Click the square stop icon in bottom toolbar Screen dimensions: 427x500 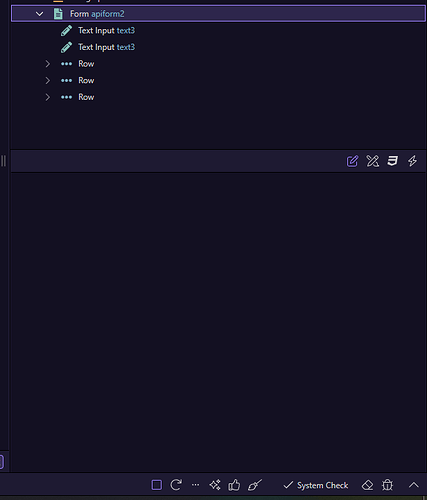tap(157, 485)
